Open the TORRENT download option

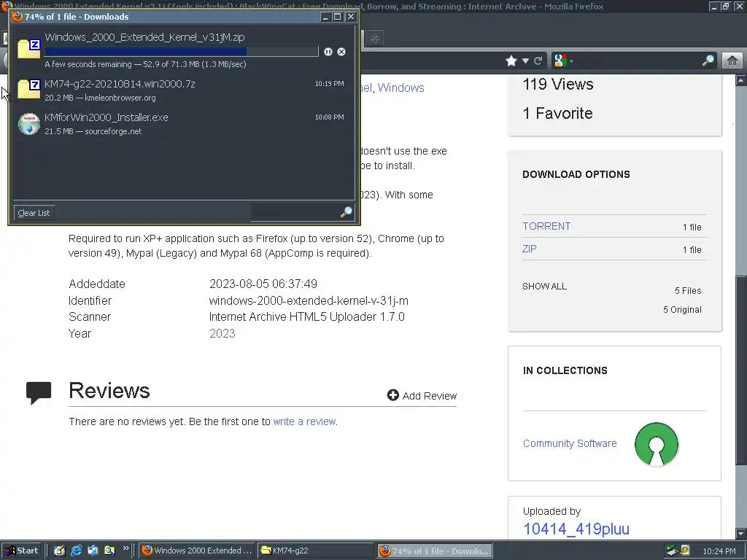click(x=546, y=226)
